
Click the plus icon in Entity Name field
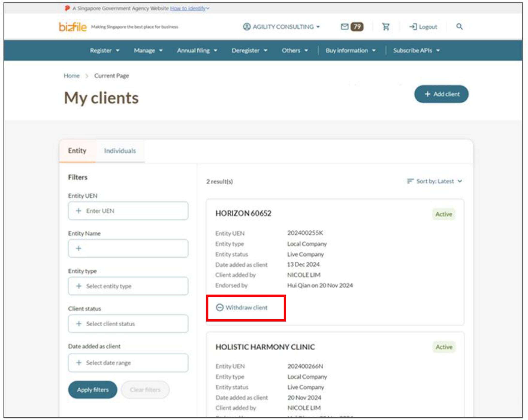coord(78,248)
